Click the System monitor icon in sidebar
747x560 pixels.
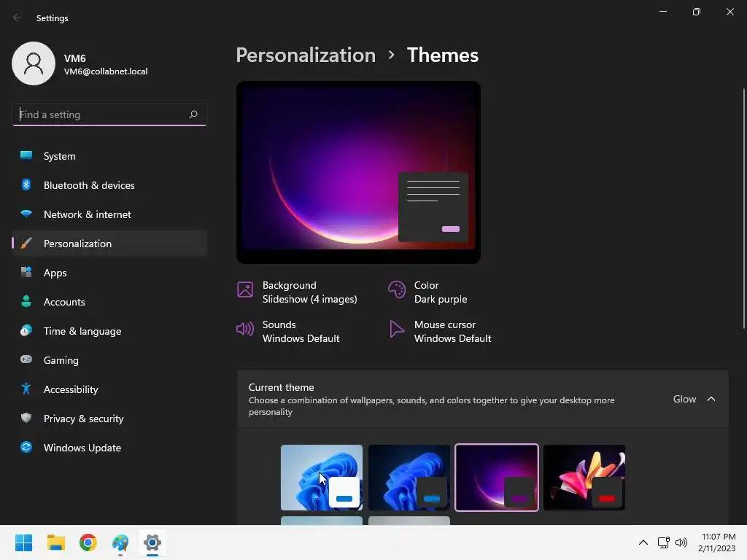point(26,155)
